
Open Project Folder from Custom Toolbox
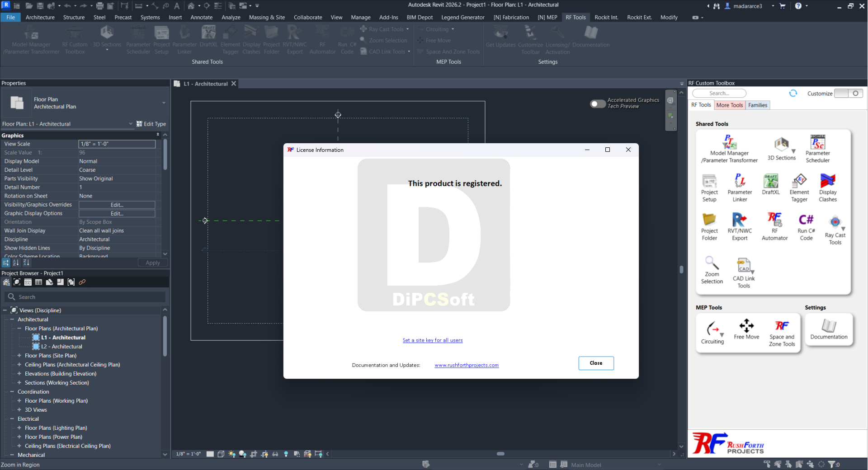click(709, 227)
